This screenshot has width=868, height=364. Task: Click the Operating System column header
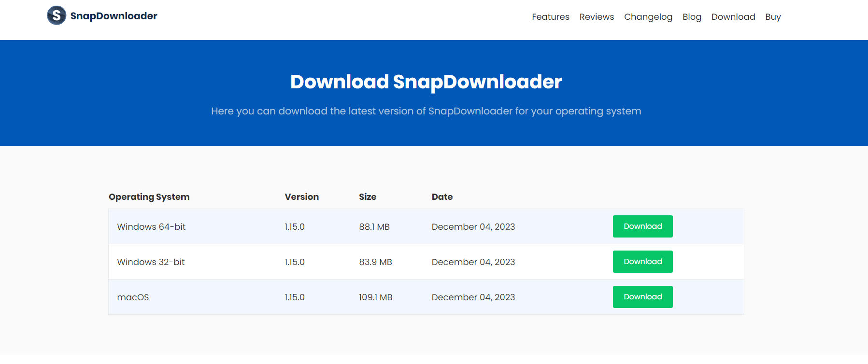click(149, 197)
